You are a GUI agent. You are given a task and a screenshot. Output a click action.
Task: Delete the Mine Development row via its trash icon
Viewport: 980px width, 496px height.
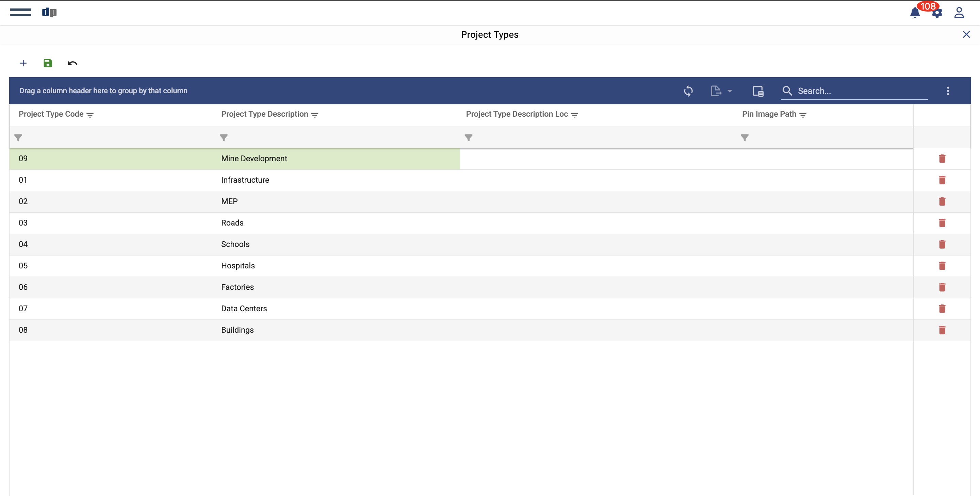(x=942, y=159)
